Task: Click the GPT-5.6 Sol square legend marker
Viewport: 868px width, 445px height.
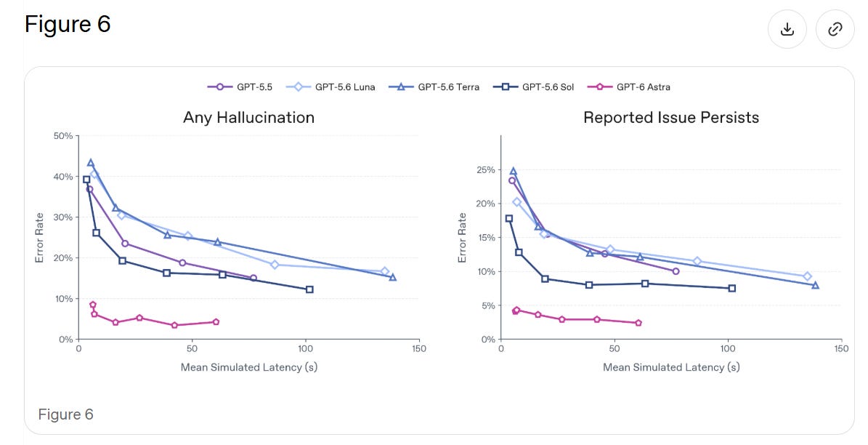Action: [x=506, y=87]
